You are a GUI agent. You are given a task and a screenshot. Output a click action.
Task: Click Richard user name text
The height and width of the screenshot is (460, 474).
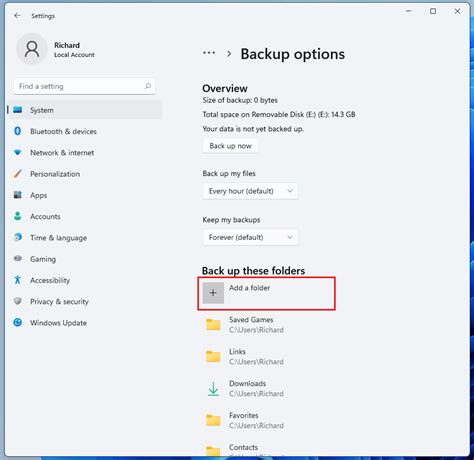(x=67, y=45)
